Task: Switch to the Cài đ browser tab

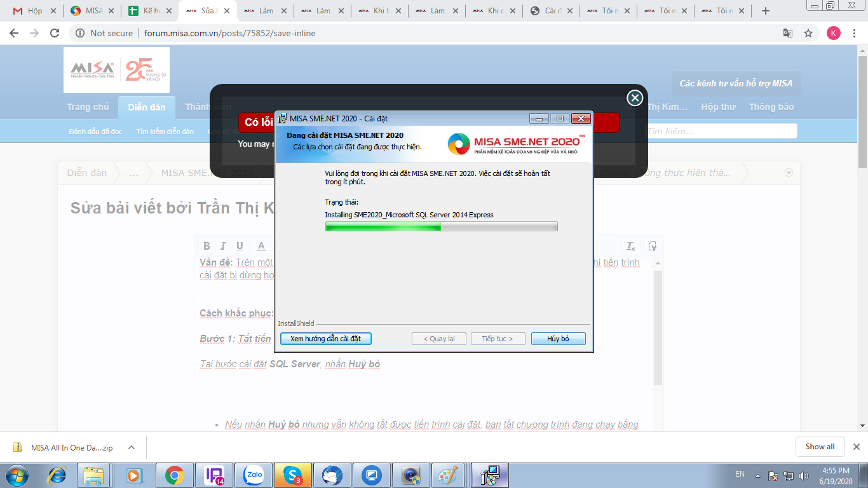Action: pyautogui.click(x=552, y=11)
